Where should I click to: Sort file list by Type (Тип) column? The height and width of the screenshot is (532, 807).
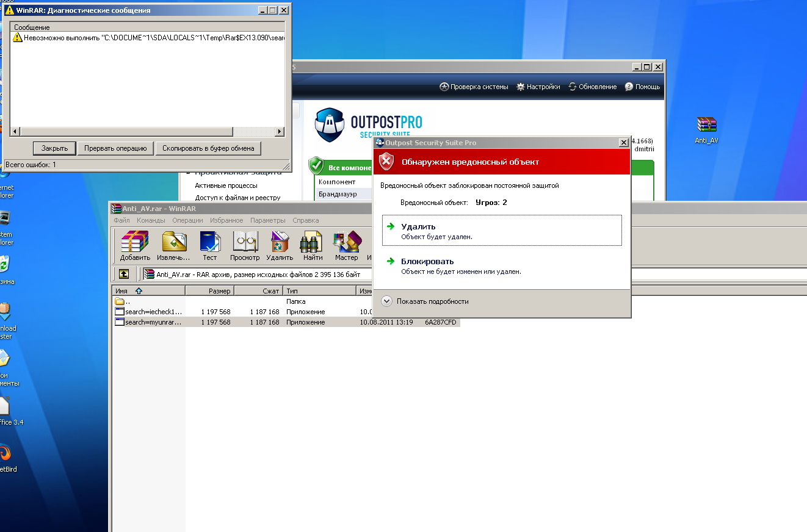pyautogui.click(x=320, y=291)
